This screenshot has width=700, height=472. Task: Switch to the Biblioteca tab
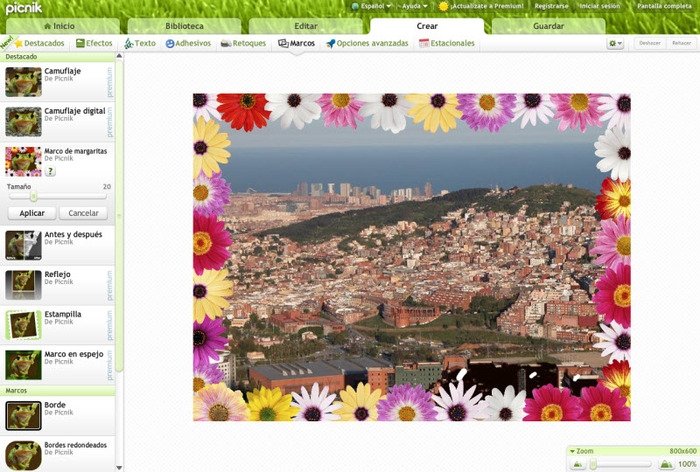(x=184, y=26)
